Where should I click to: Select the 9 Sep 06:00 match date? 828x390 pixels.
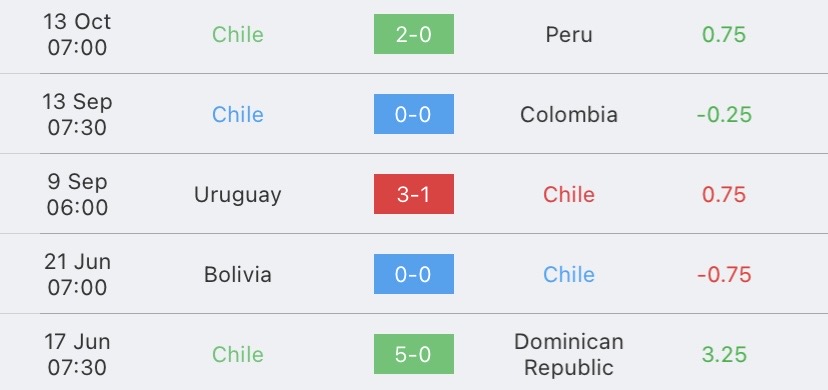coord(77,194)
